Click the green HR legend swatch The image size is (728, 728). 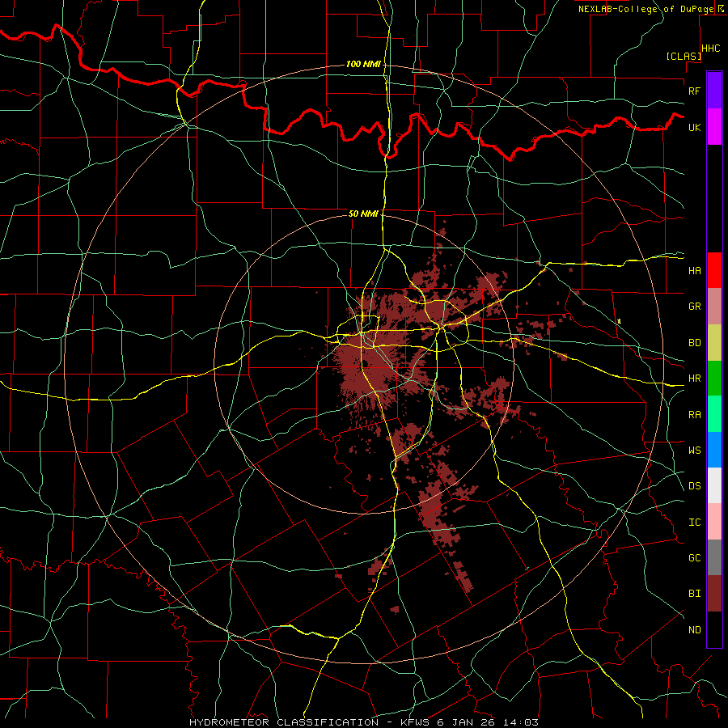714,378
